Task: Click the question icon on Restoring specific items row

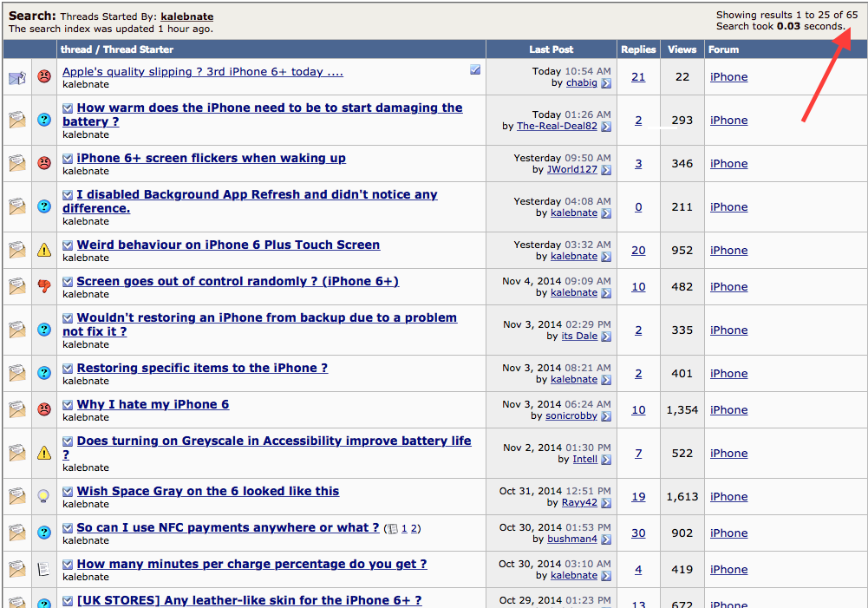Action: click(44, 373)
